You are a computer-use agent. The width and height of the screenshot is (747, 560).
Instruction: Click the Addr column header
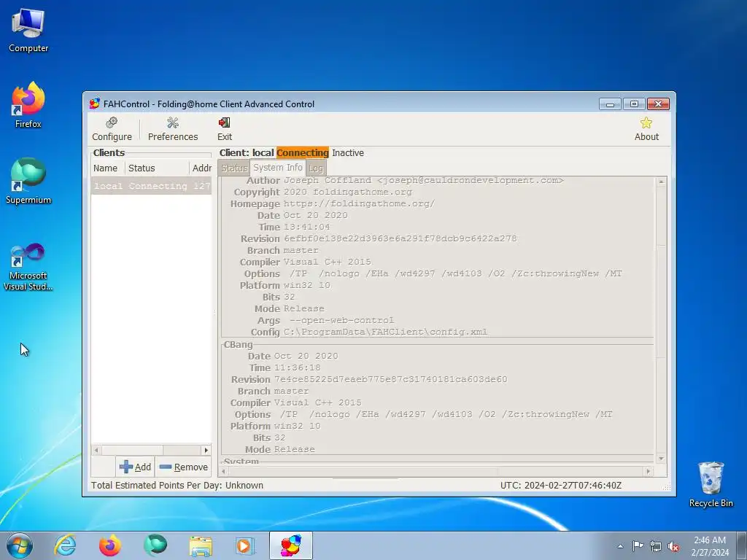click(x=201, y=168)
